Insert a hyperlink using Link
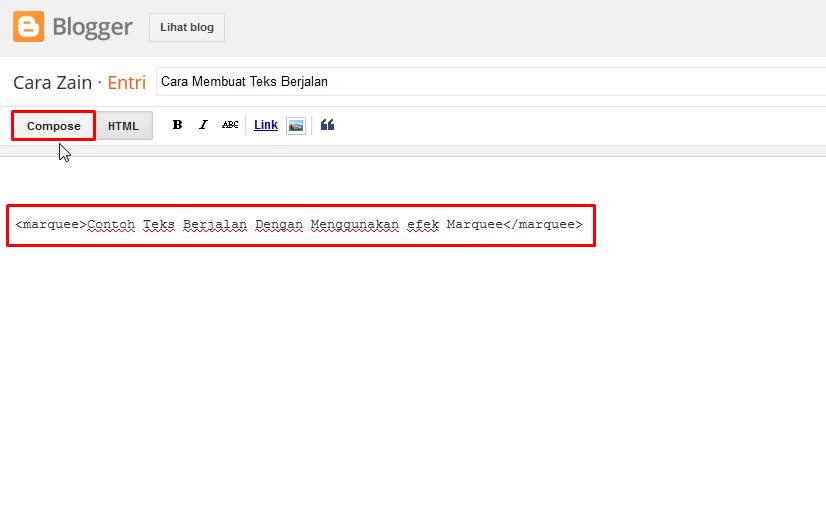 click(266, 125)
